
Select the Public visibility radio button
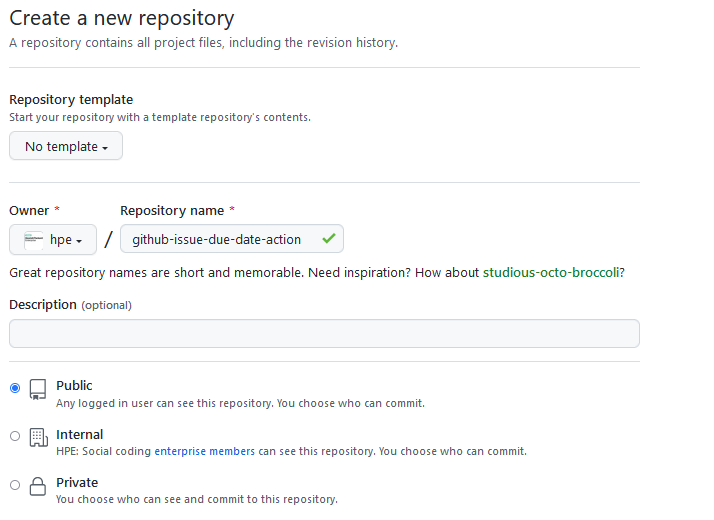15,388
